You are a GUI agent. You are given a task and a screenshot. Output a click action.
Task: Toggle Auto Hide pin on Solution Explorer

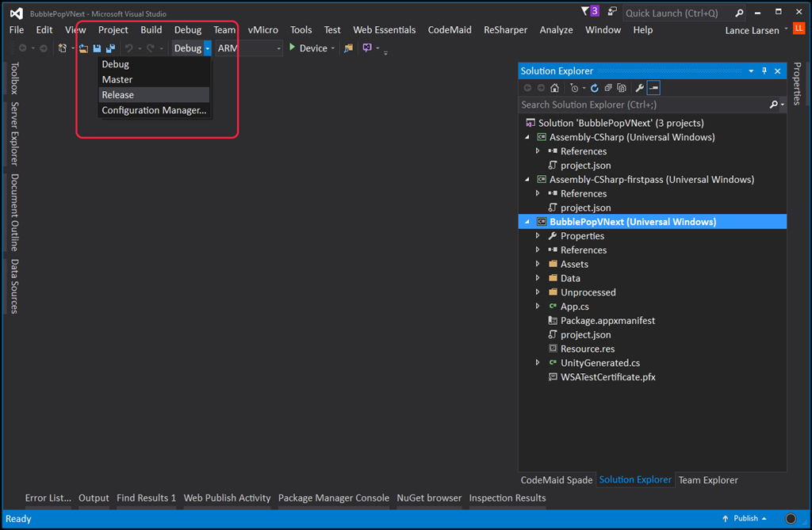764,71
